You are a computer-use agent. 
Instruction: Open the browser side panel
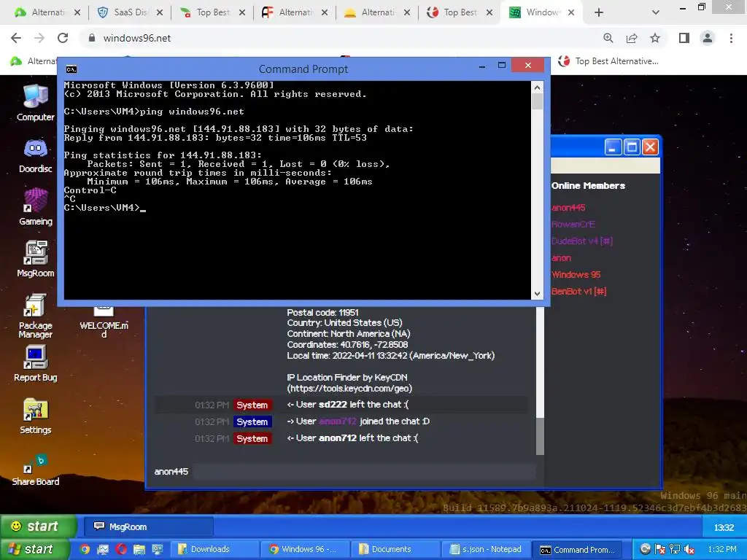(x=684, y=38)
